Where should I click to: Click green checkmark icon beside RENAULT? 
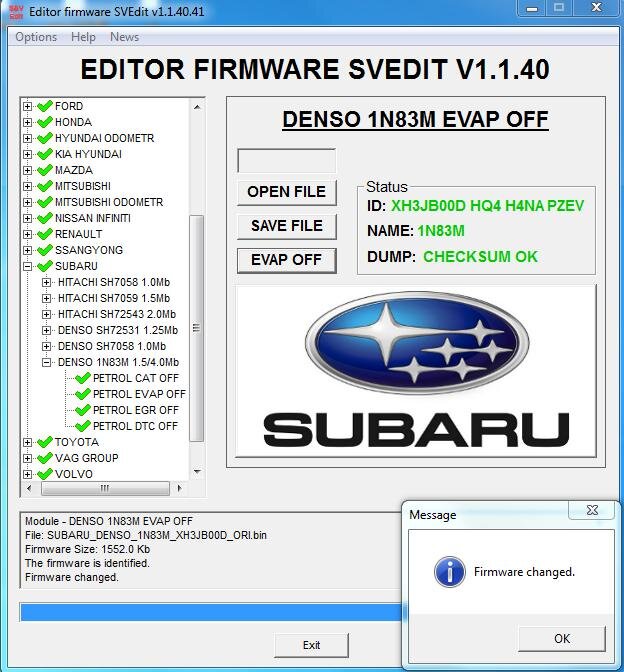tap(45, 234)
